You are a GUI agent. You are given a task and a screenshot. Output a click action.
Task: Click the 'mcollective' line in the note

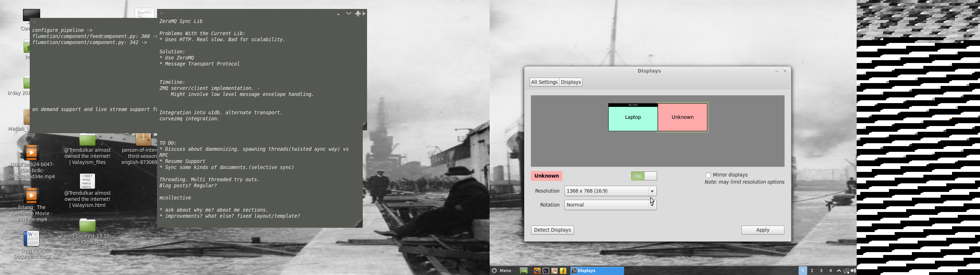coord(175,198)
